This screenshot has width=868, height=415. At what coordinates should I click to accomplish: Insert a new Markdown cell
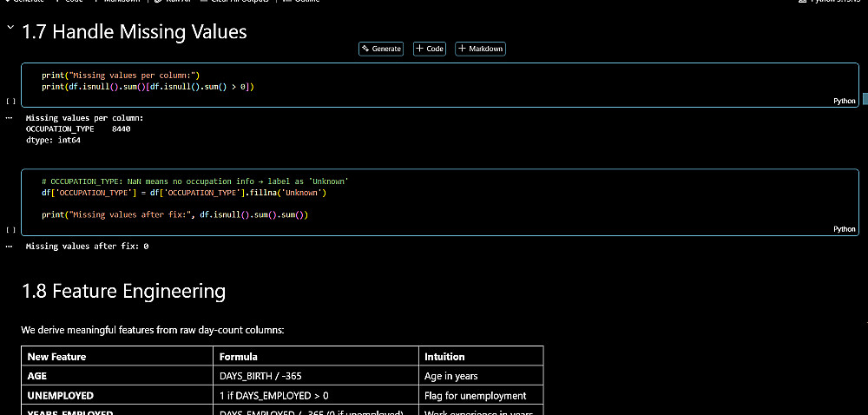[480, 49]
